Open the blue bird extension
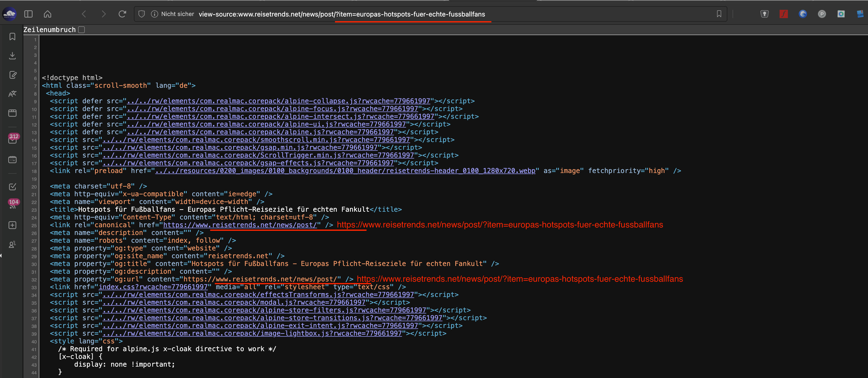The height and width of the screenshot is (378, 868). (803, 14)
